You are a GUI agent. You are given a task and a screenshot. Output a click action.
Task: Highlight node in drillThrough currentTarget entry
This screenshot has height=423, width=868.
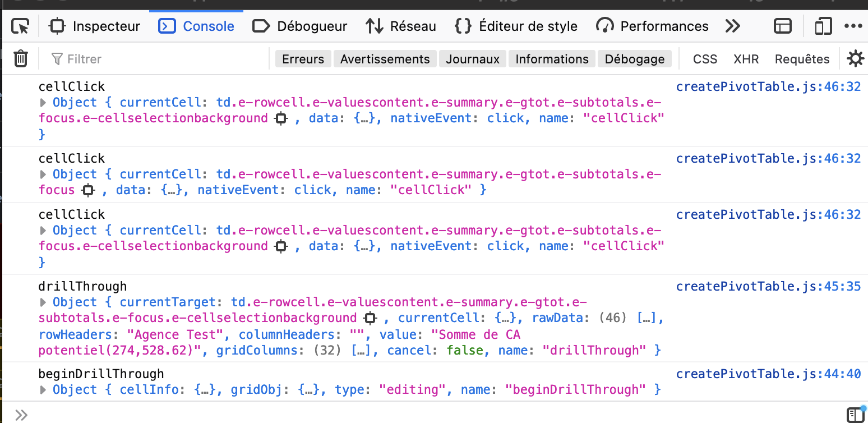(x=370, y=318)
